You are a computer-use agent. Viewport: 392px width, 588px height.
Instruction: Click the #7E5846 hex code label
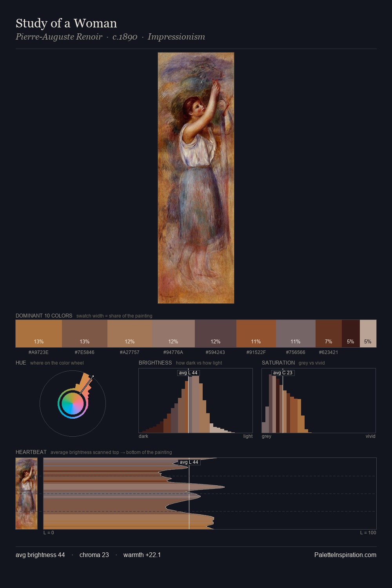coord(85,352)
